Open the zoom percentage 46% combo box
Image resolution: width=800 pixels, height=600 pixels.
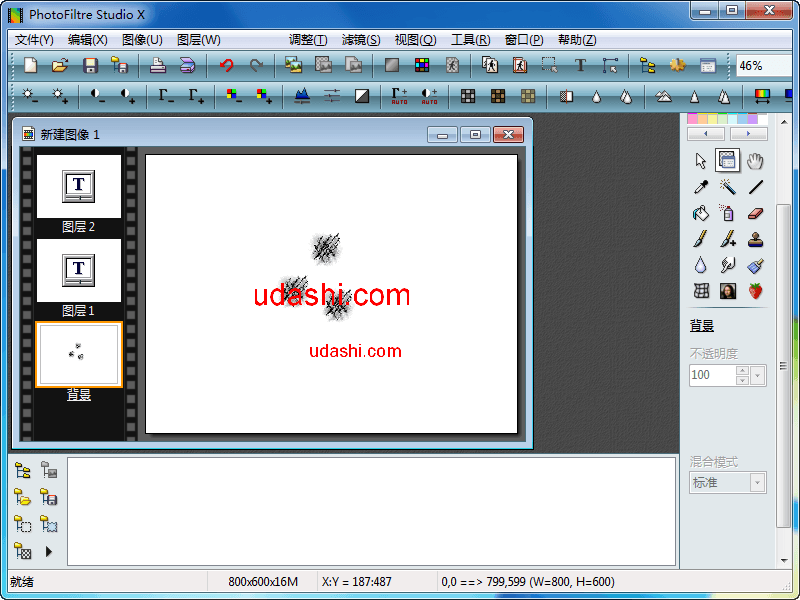[765, 66]
